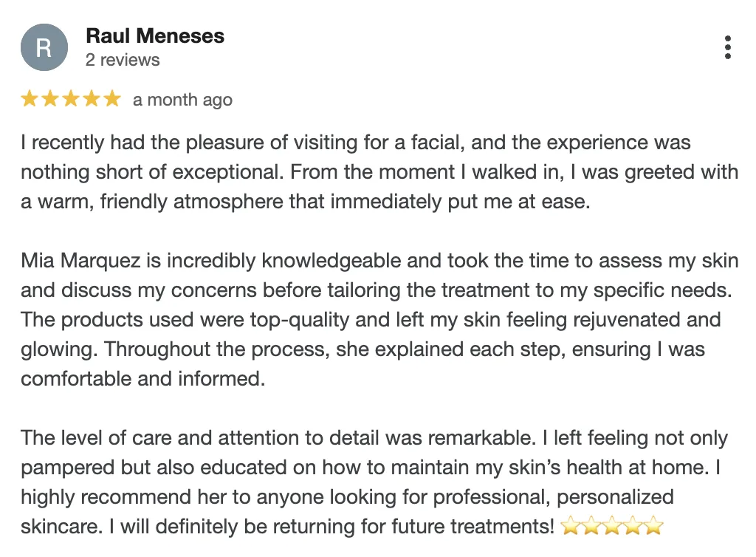756x557 pixels.
Task: Open reviewer name Raul Meneses
Action: tap(155, 35)
